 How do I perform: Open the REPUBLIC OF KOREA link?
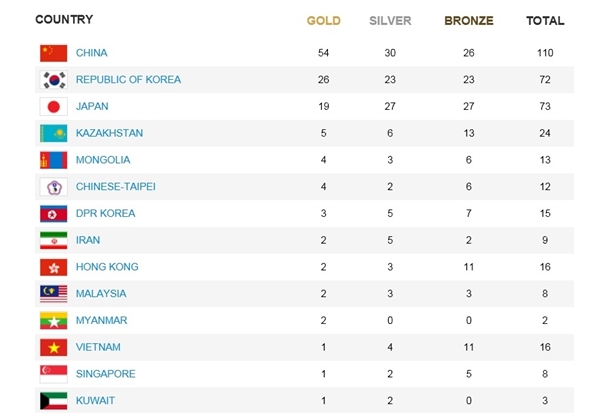tap(128, 80)
